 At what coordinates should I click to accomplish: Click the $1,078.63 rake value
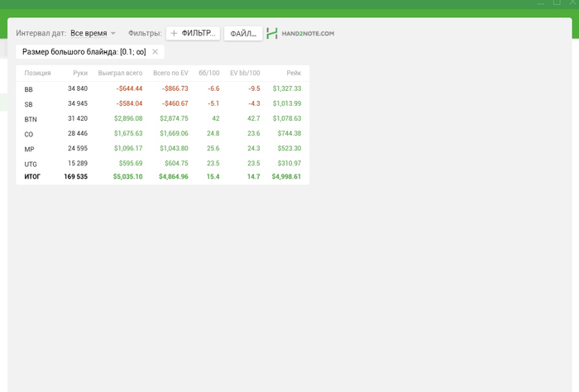tap(287, 118)
